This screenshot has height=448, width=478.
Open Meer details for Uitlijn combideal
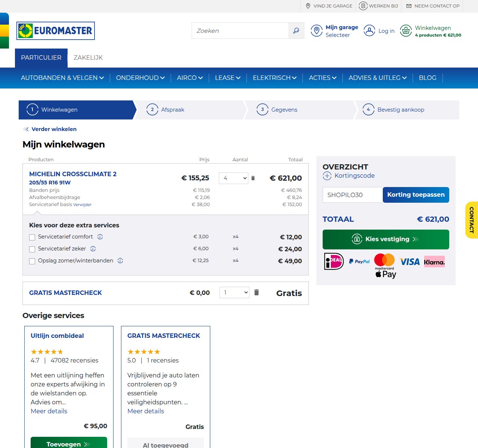pyautogui.click(x=49, y=411)
